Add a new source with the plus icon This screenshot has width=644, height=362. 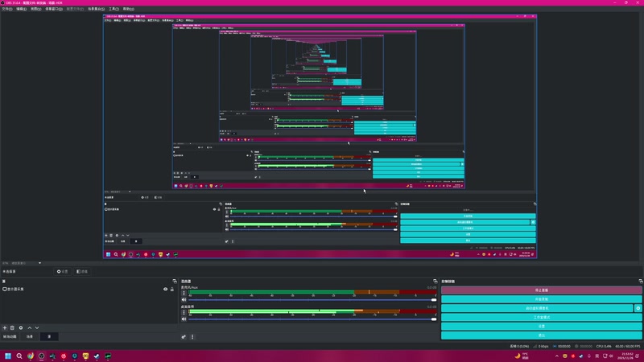(x=5, y=328)
